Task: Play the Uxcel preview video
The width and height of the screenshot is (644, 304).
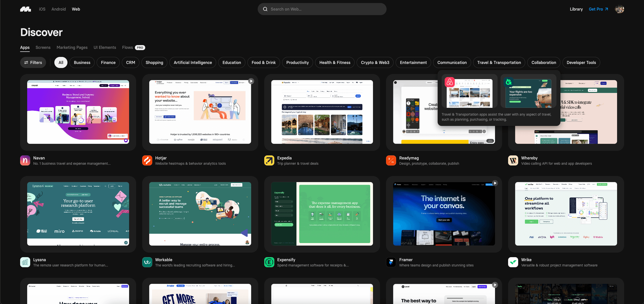Action: 495,285
